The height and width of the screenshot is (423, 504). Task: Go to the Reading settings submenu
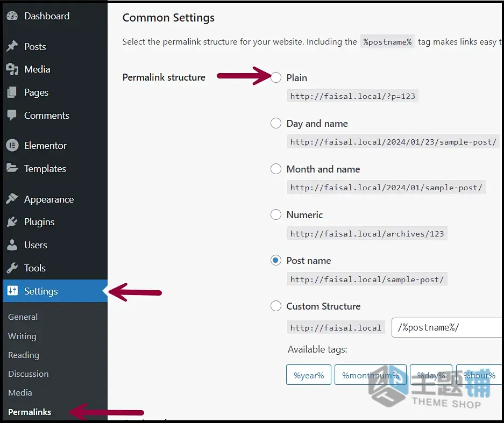[24, 355]
